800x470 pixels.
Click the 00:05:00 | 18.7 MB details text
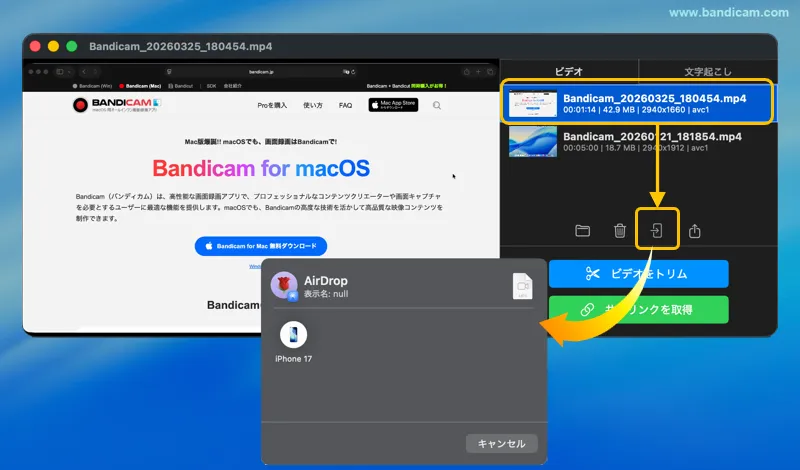click(x=635, y=148)
